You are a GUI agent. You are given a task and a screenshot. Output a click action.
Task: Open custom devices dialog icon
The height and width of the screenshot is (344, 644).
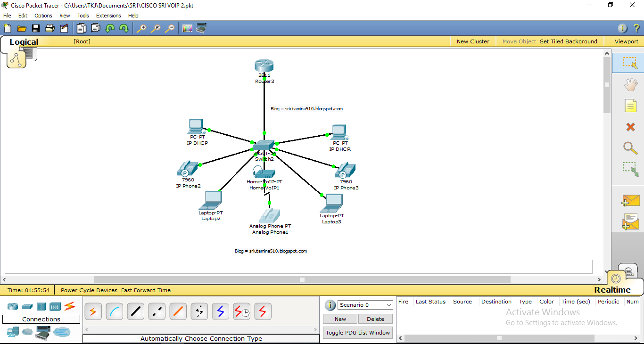(201, 28)
